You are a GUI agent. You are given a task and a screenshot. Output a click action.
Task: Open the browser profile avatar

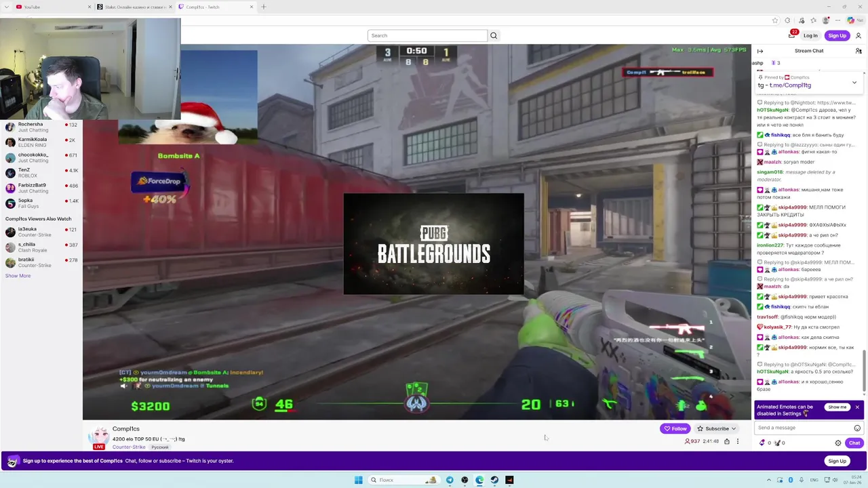(x=826, y=20)
